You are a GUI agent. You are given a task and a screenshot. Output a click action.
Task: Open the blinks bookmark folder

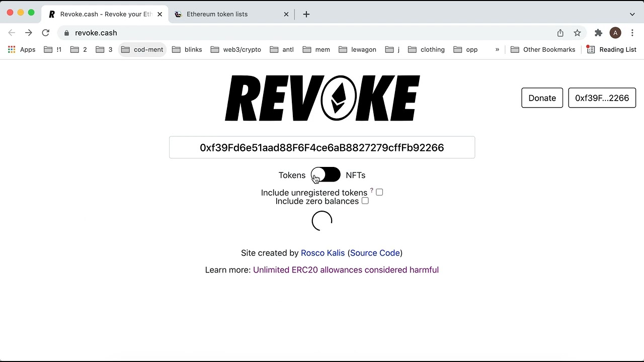187,49
